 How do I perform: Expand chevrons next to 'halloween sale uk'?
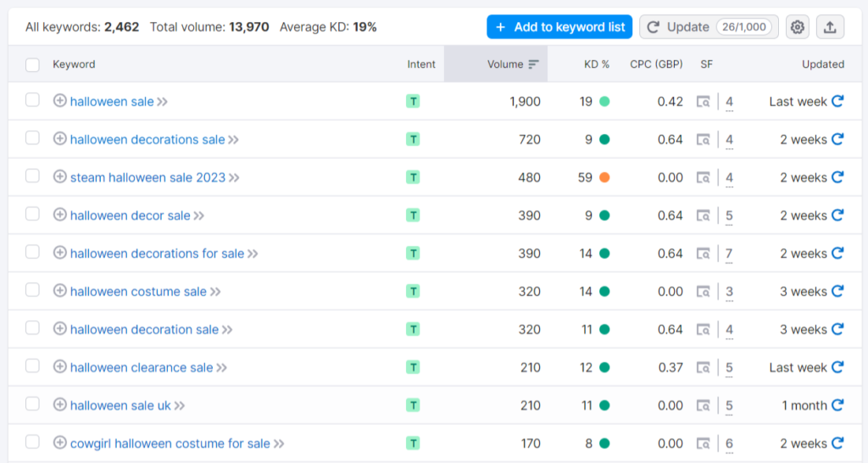[x=180, y=405]
